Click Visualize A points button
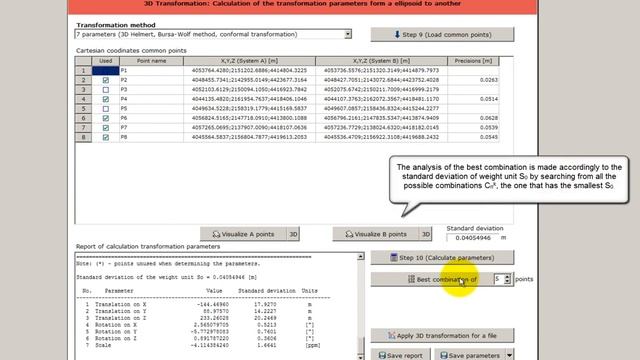Image resolution: width=640 pixels, height=360 pixels. [x=243, y=234]
